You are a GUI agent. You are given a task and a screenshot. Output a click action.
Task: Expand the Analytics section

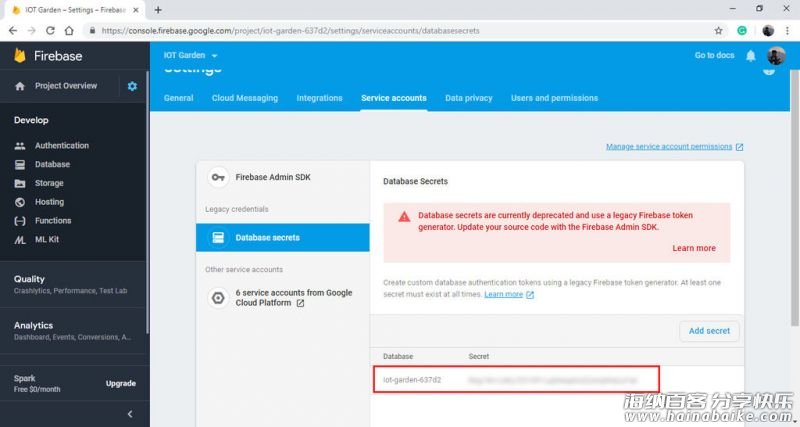[x=73, y=331]
